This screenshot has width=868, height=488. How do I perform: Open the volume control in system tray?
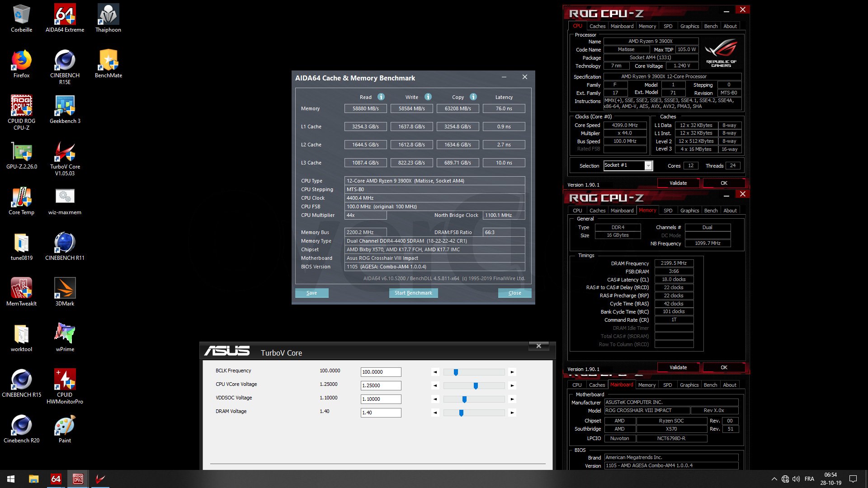tap(796, 479)
